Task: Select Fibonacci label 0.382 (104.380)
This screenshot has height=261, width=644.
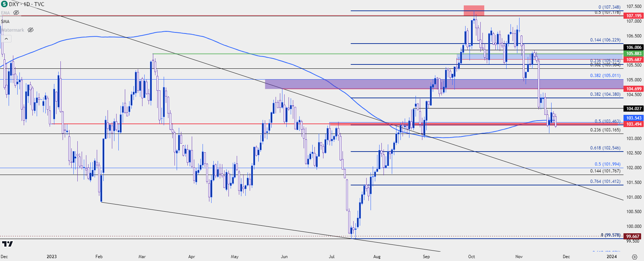Action: pos(605,94)
